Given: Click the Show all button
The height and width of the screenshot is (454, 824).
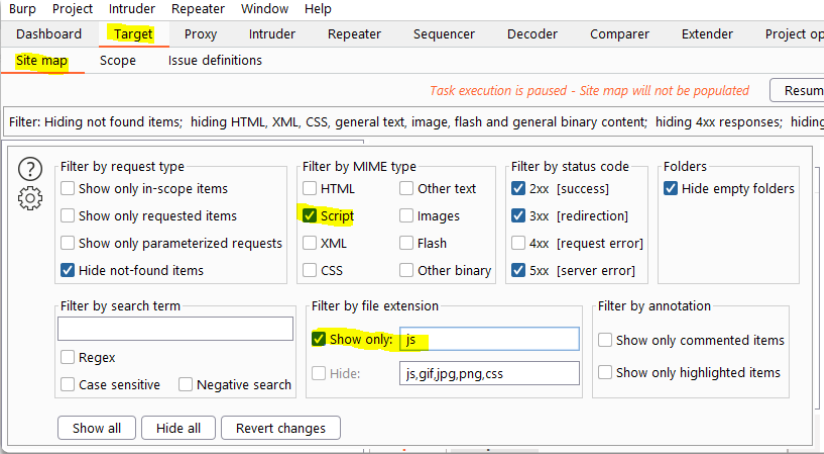Looking at the screenshot, I should coord(97,428).
